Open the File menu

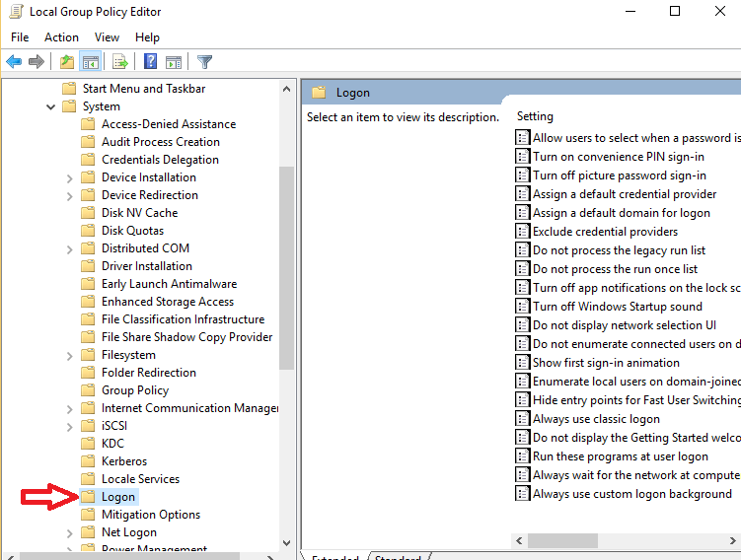(x=20, y=37)
